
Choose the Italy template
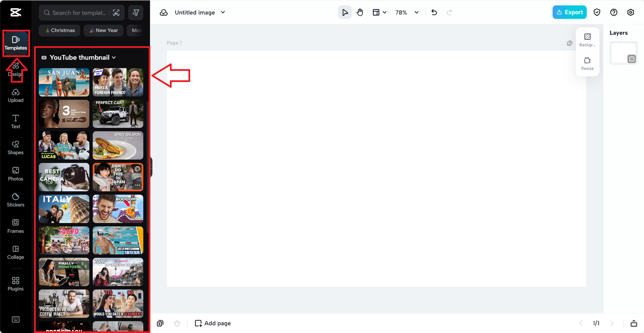(x=64, y=209)
